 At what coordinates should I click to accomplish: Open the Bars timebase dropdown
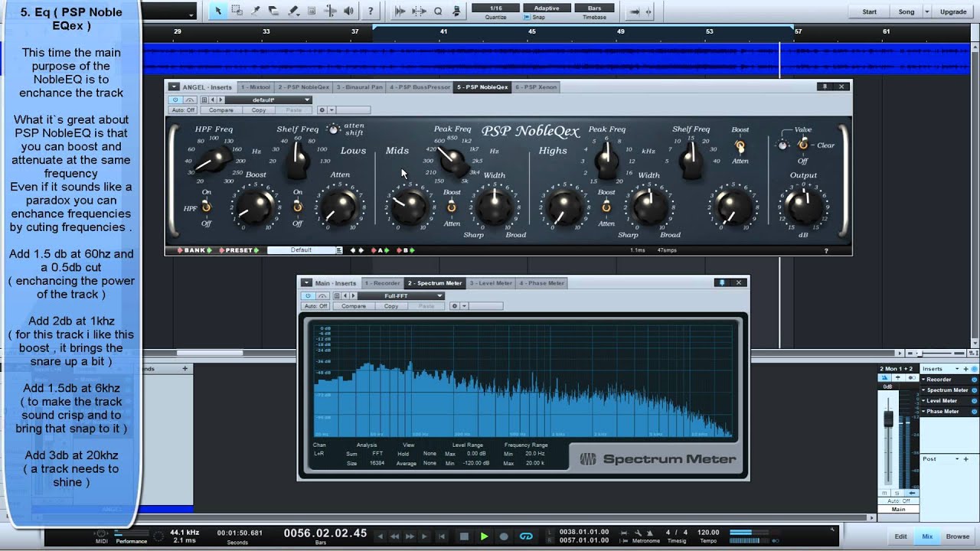[x=594, y=8]
